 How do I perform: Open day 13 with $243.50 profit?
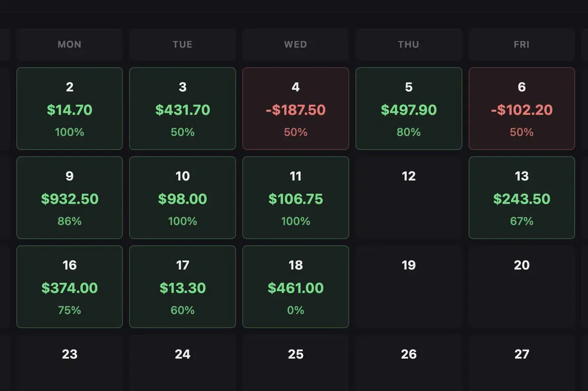(521, 198)
